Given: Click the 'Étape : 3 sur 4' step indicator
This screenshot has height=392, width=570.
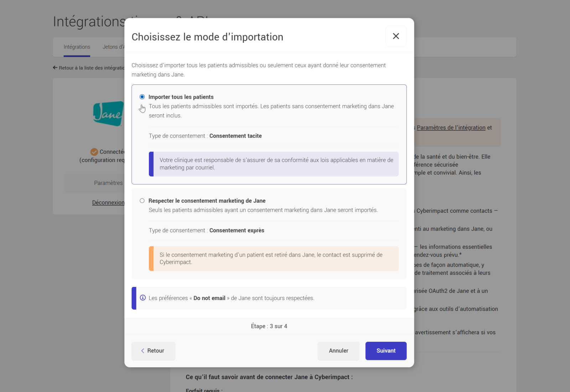Looking at the screenshot, I should (269, 326).
